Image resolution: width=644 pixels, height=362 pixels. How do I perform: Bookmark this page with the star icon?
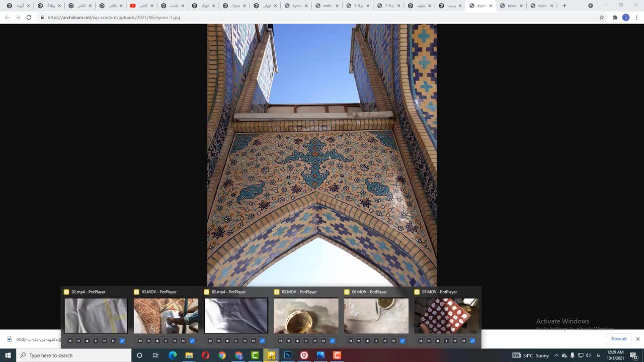coord(601,18)
